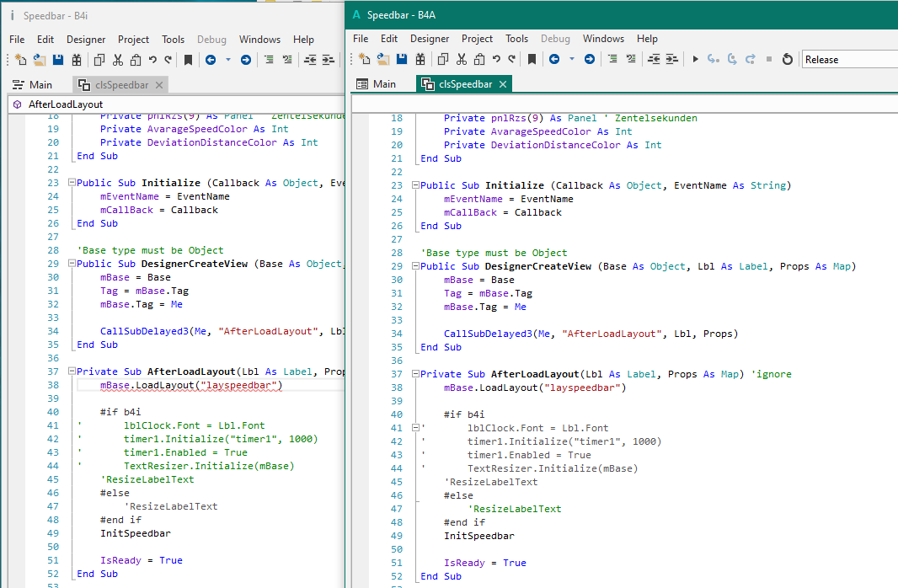Open the Debug menu
Viewport: 898px width, 588px height.
(555, 39)
